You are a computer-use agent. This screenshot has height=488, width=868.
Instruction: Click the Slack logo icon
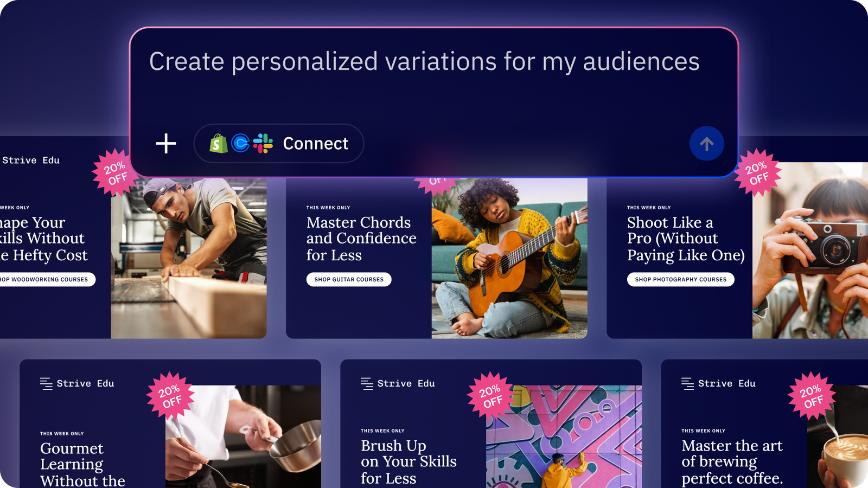[263, 143]
